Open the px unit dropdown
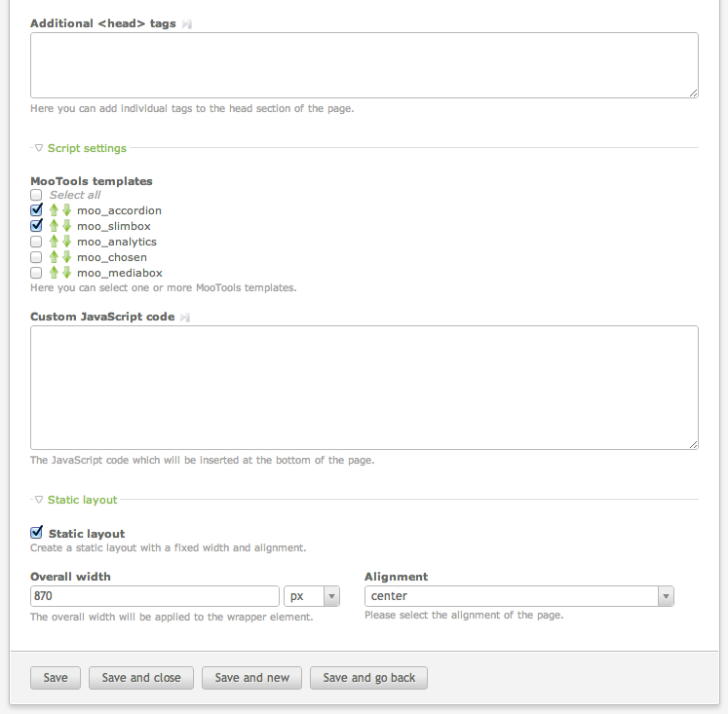 (312, 596)
